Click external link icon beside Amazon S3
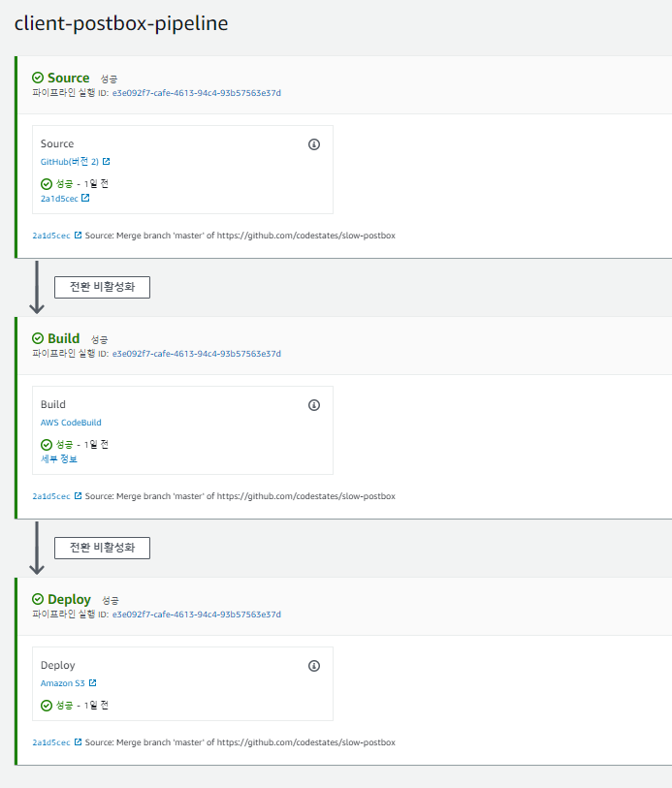 pos(93,683)
